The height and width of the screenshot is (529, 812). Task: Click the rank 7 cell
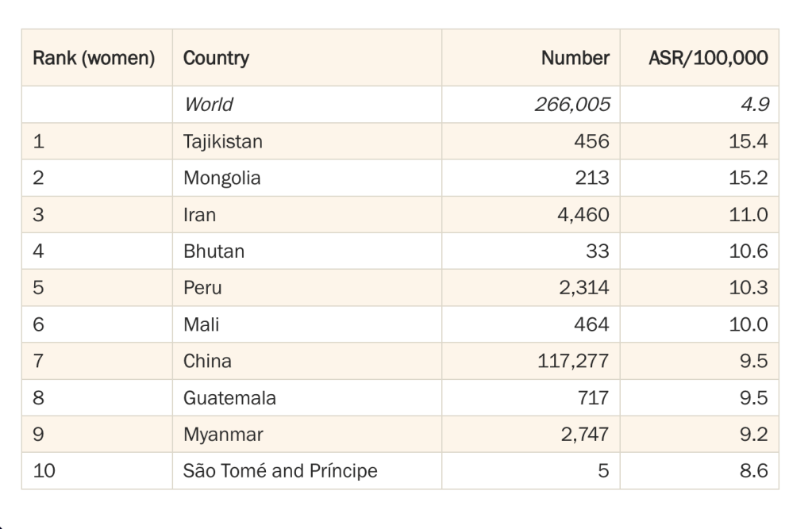point(38,361)
